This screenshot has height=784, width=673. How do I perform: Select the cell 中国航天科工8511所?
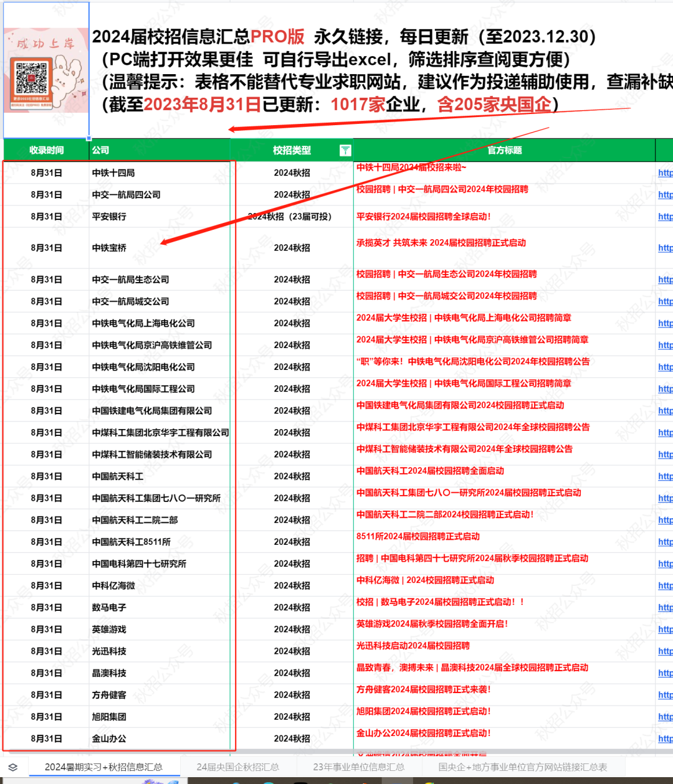click(x=160, y=542)
